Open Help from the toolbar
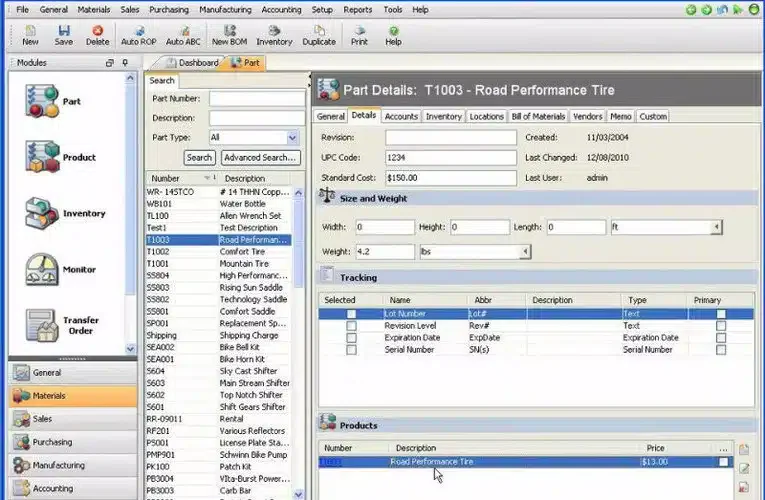Viewport: 765px width, 500px height. pos(393,36)
